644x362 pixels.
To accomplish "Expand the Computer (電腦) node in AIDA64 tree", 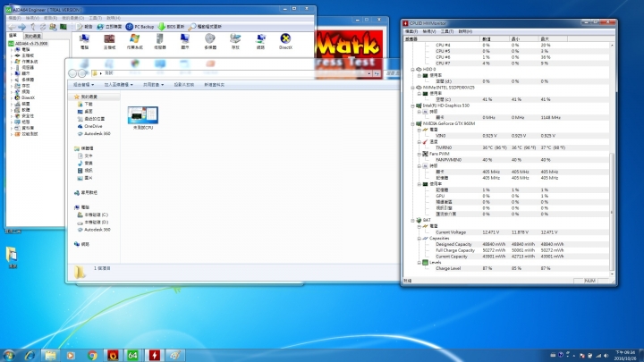I will click(11, 49).
